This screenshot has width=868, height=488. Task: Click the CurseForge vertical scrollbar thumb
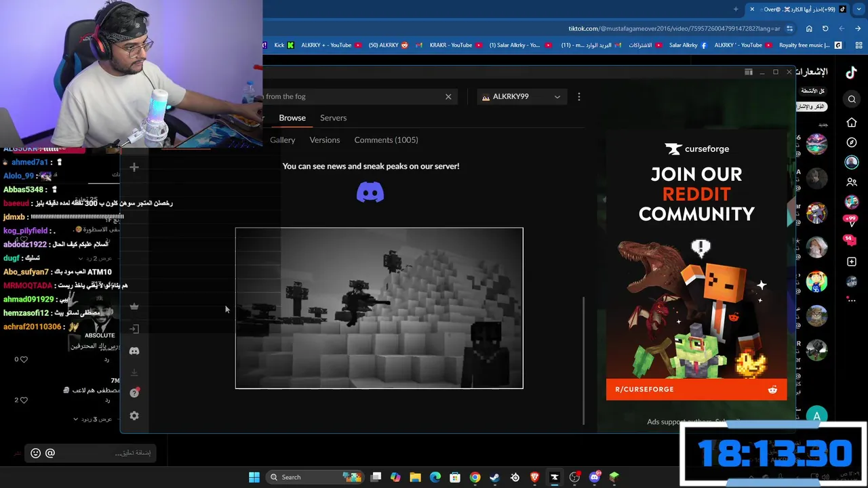[x=583, y=361]
